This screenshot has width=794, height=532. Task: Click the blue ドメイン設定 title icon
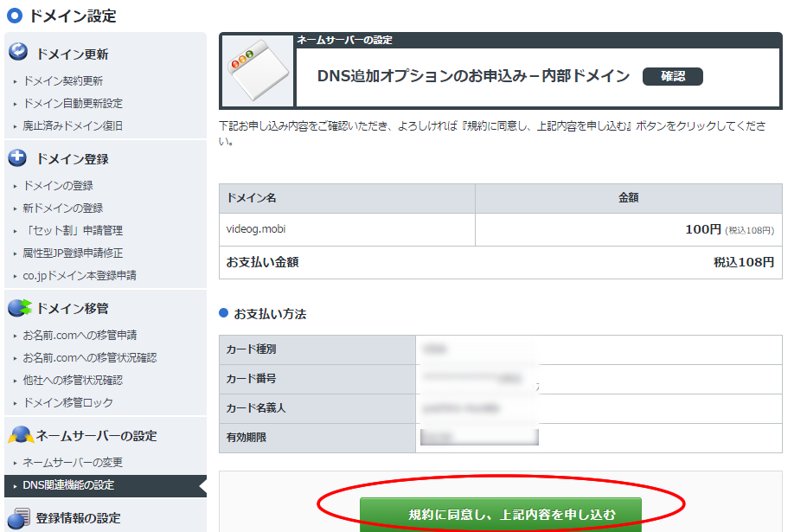coord(14,16)
